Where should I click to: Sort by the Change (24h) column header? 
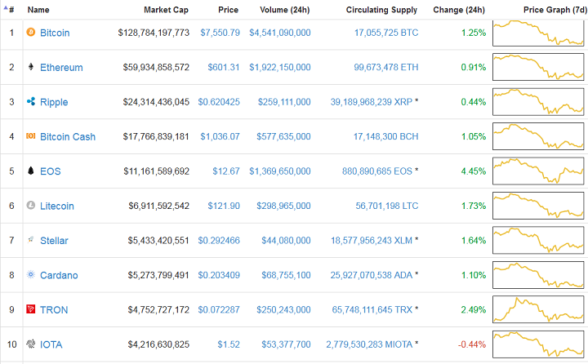[x=459, y=10]
